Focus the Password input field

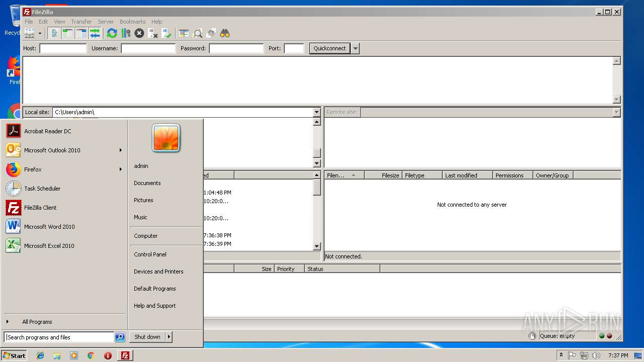[x=236, y=48]
